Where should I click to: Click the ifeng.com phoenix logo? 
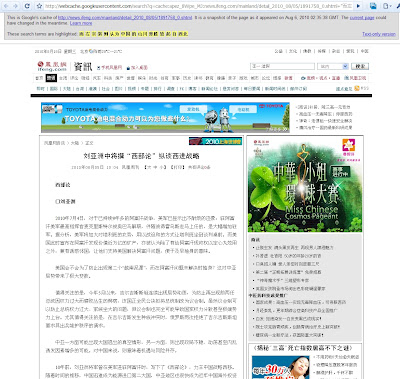(52, 66)
